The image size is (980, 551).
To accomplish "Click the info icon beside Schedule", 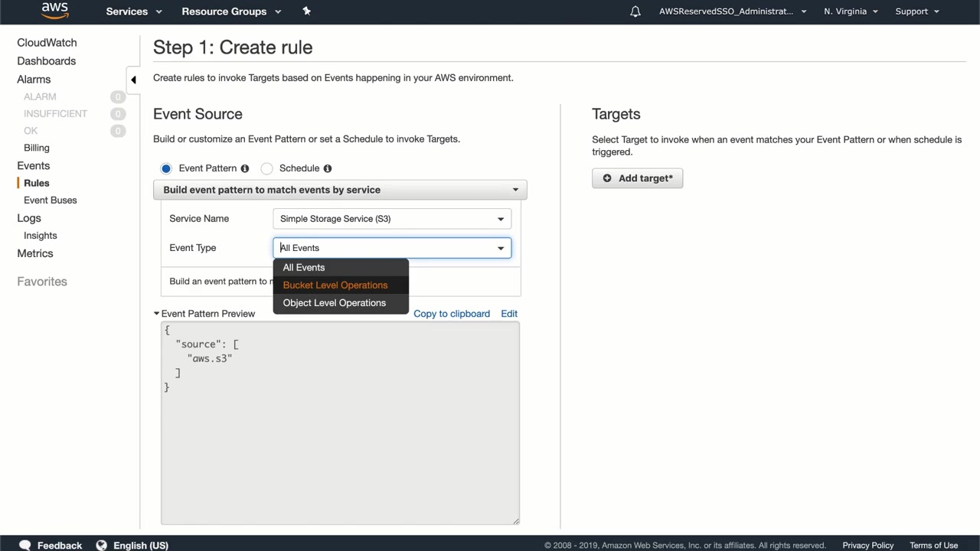I will click(x=328, y=168).
